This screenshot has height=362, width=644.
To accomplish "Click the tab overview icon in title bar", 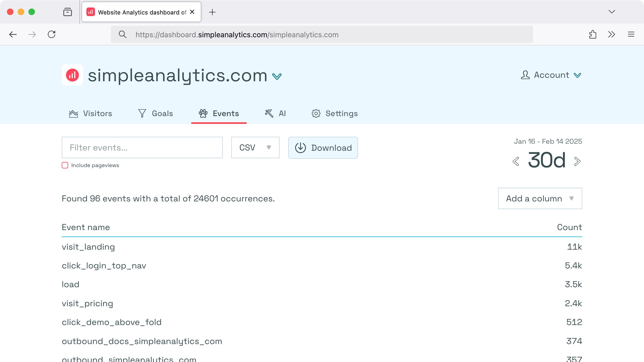I will [68, 12].
